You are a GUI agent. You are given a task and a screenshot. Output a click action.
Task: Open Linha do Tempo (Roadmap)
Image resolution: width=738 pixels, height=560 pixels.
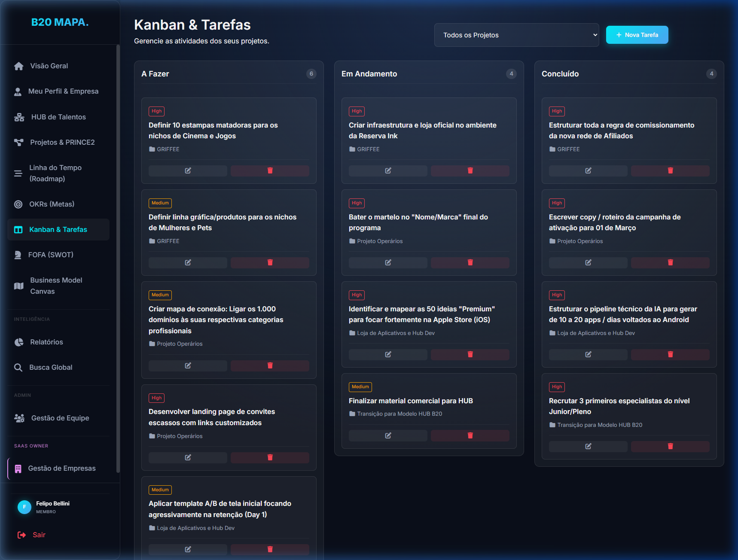pos(58,173)
